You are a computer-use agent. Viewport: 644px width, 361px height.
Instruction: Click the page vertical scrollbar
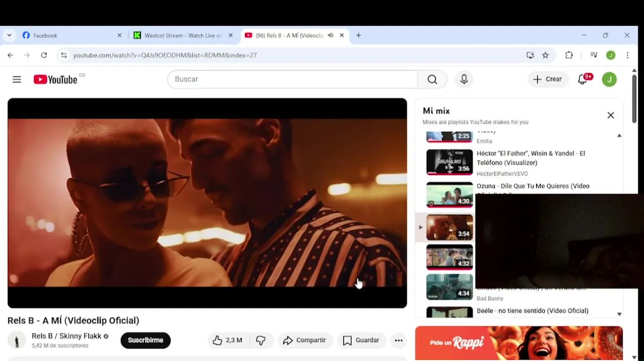(x=634, y=98)
